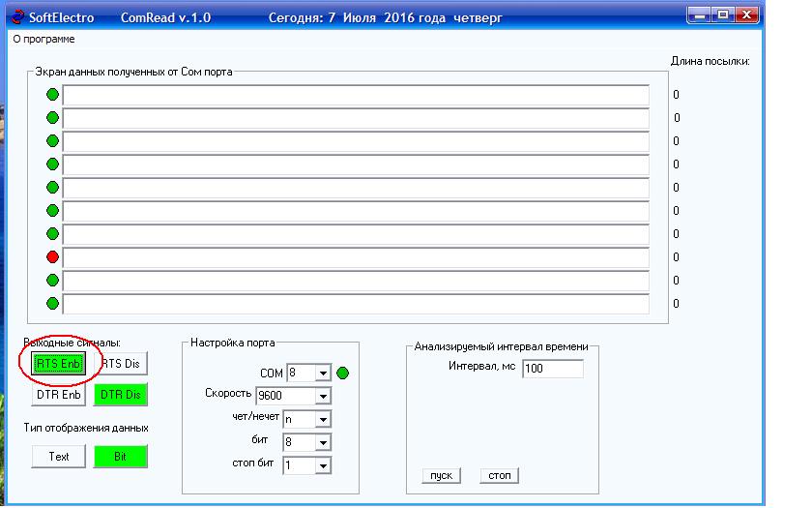This screenshot has height=508, width=812.
Task: Click the Интервал, мс input field
Action: tap(552, 369)
